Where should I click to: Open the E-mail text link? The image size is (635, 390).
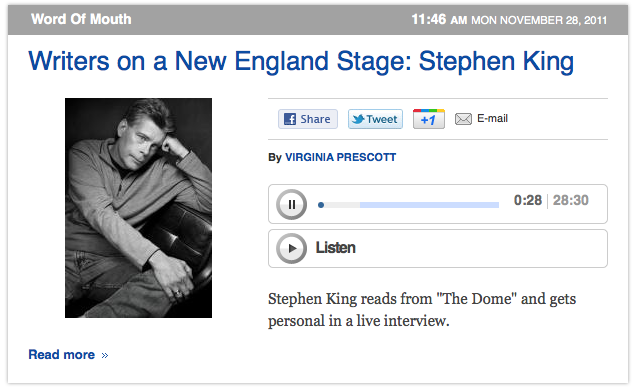(492, 118)
